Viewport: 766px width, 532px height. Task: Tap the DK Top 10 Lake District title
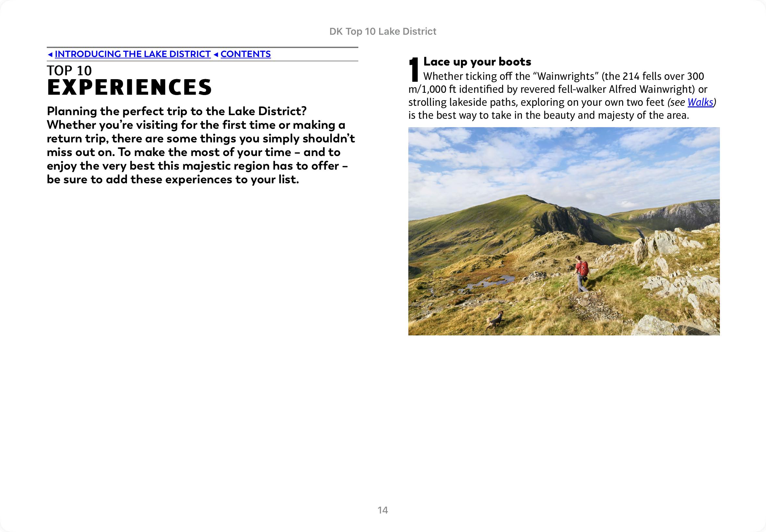coord(382,31)
